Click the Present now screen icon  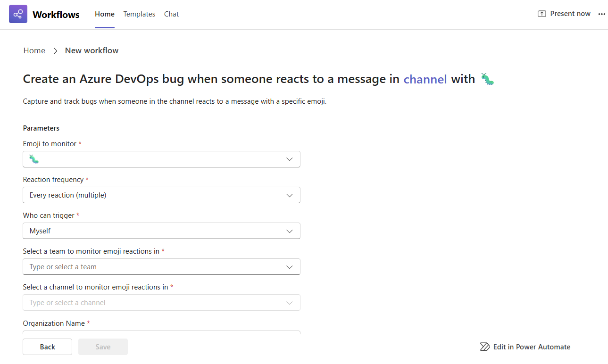[542, 14]
